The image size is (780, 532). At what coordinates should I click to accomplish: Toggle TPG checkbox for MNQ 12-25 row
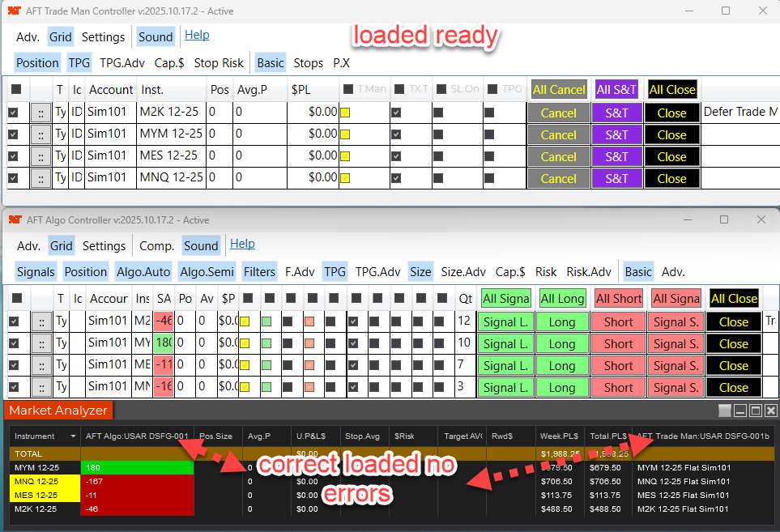[489, 178]
